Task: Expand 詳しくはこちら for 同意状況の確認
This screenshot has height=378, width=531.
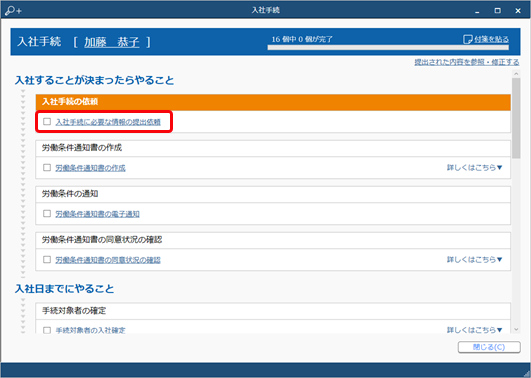Action: pos(474,260)
